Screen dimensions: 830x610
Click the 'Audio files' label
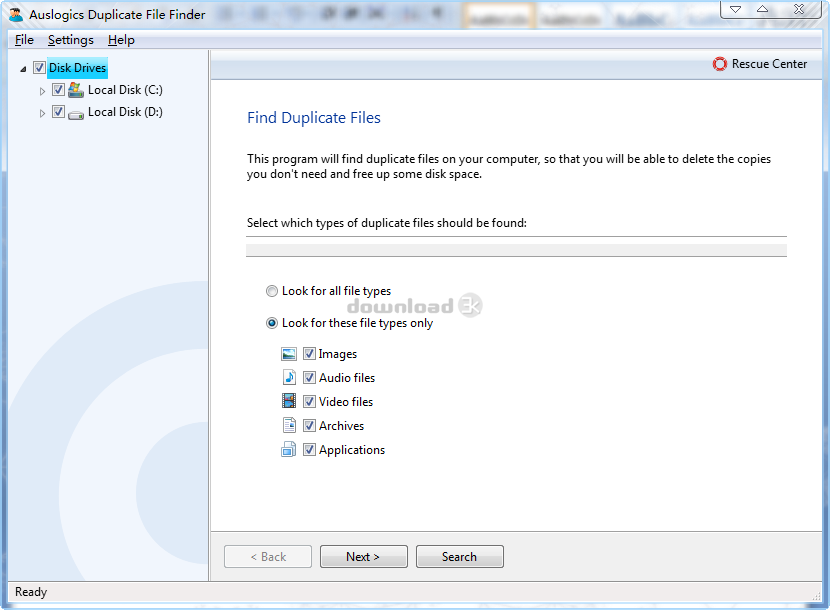(347, 378)
